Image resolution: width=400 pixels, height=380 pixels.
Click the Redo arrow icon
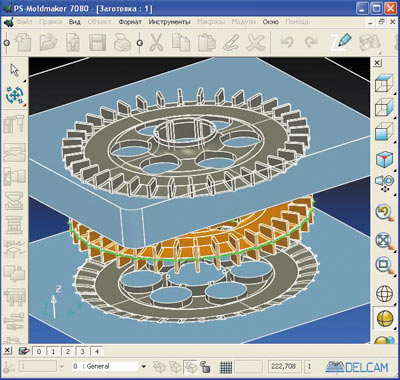point(312,42)
